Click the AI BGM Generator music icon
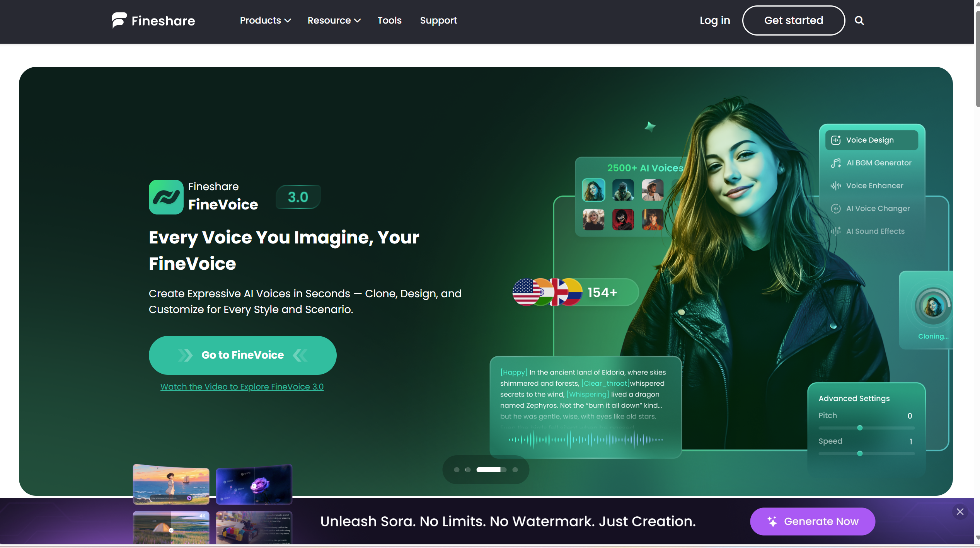This screenshot has height=548, width=980. coord(836,163)
